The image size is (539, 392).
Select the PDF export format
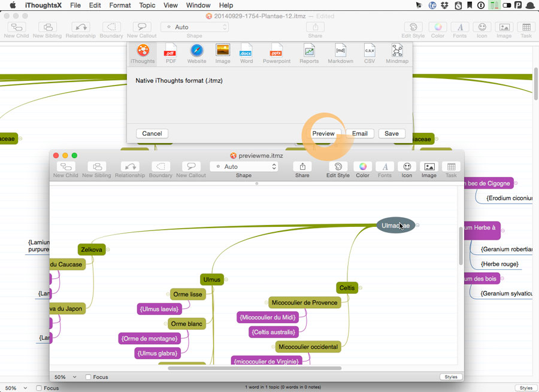pyautogui.click(x=171, y=54)
